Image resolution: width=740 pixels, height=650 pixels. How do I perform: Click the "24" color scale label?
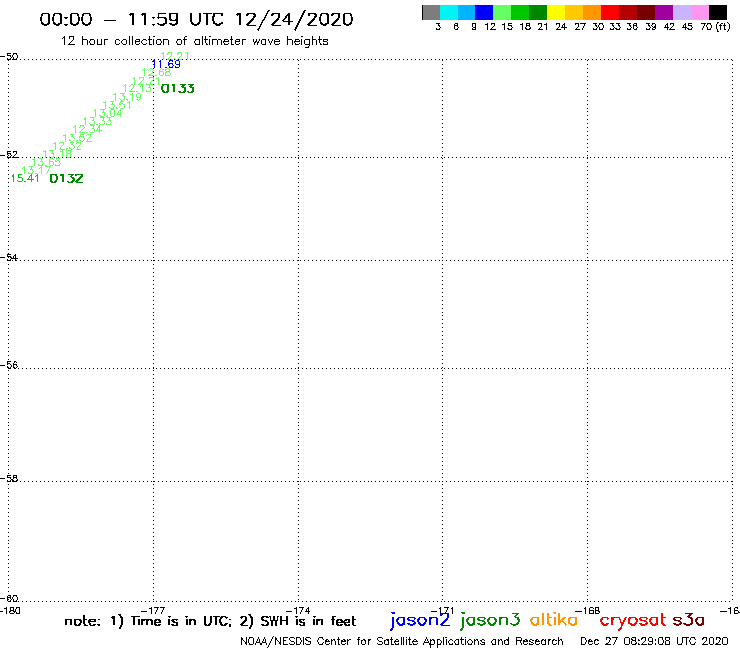561,26
